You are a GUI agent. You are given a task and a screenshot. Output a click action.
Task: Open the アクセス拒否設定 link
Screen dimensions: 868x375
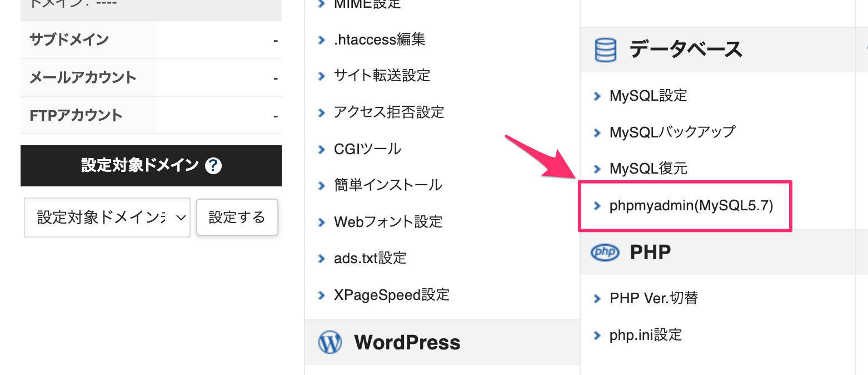pos(389,112)
